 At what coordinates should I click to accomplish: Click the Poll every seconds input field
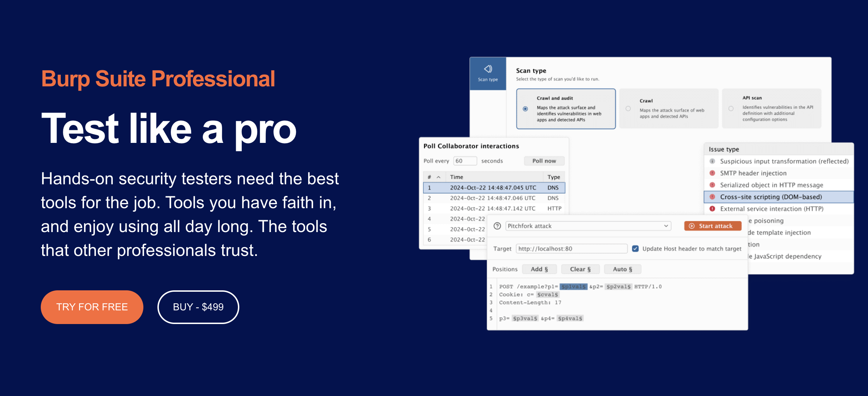coord(465,161)
